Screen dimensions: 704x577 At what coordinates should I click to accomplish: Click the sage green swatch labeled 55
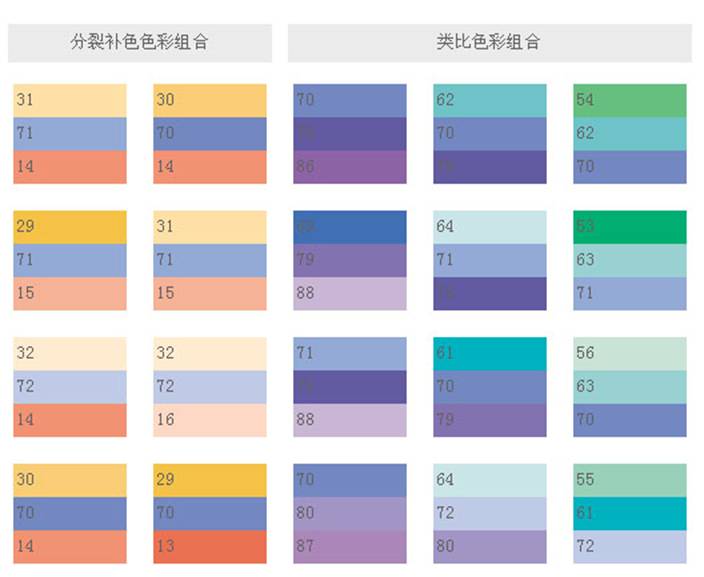pyautogui.click(x=630, y=480)
